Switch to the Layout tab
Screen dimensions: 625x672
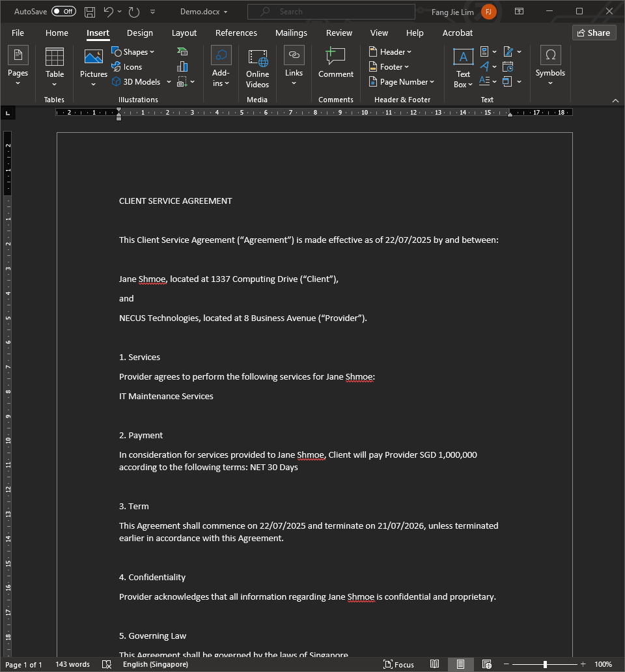[x=184, y=33]
